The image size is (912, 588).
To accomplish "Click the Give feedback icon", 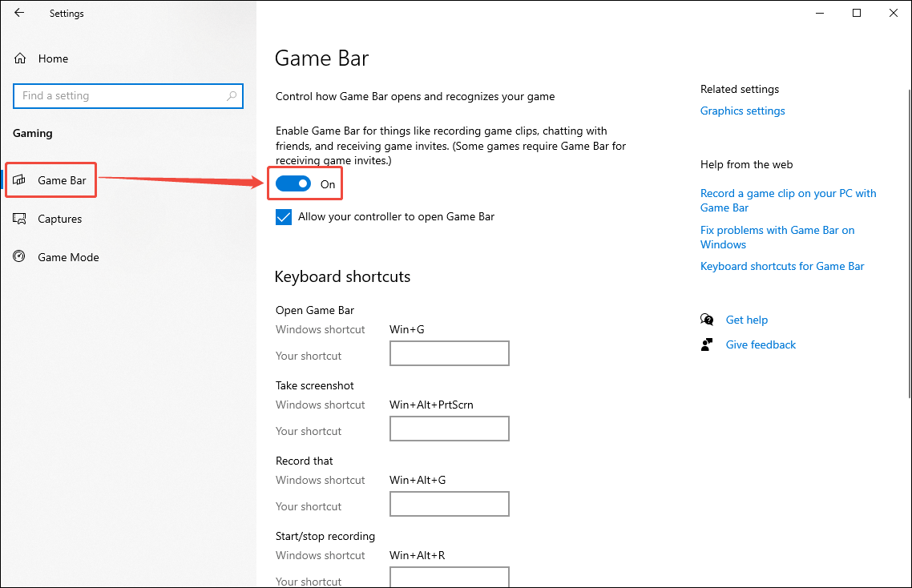I will pyautogui.click(x=707, y=344).
